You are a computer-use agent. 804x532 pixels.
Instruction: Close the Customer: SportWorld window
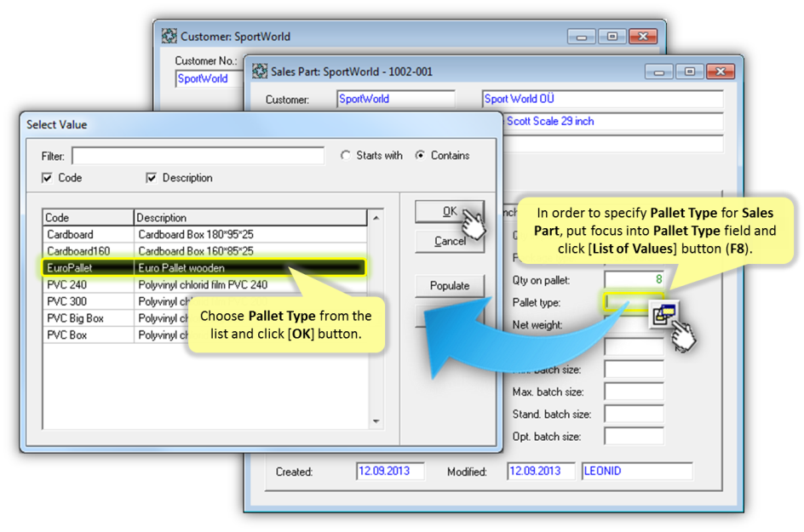click(643, 37)
